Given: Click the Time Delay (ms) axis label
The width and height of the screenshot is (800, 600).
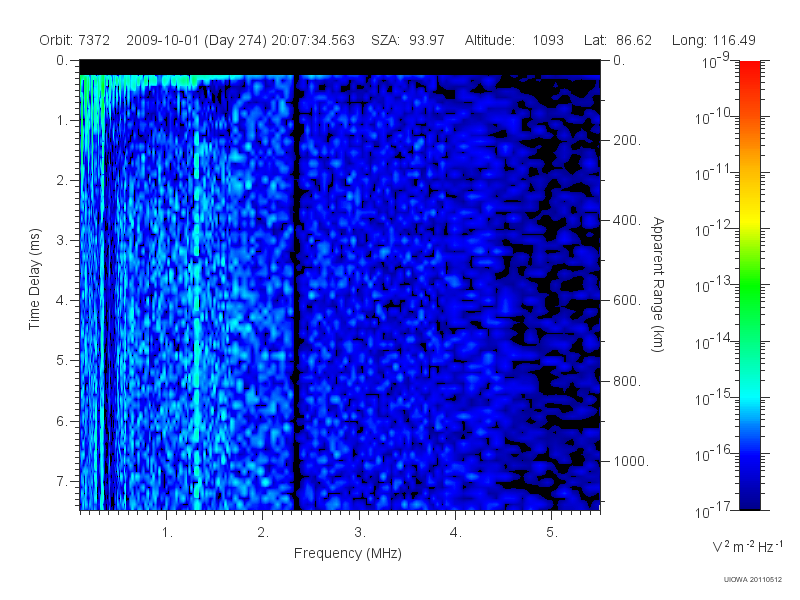Looking at the screenshot, I should (34, 279).
